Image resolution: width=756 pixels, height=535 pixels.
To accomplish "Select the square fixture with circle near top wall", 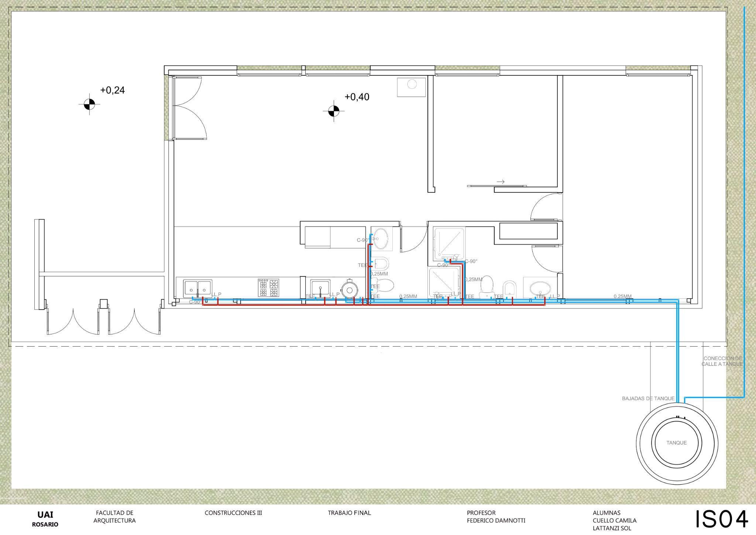I will (411, 87).
